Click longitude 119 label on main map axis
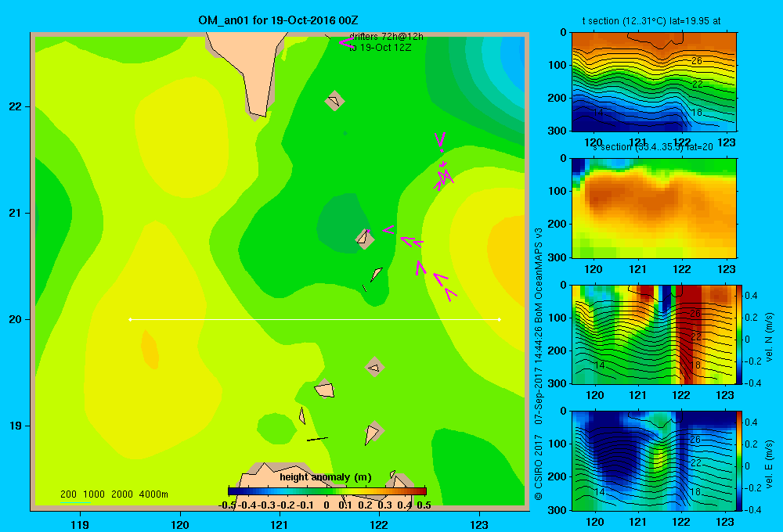This screenshot has height=532, width=783. coord(80,524)
